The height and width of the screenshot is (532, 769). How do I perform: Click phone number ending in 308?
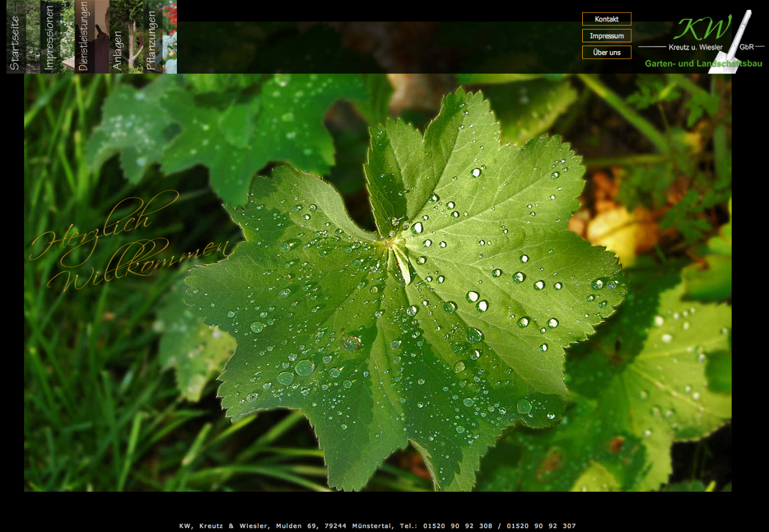point(458,526)
